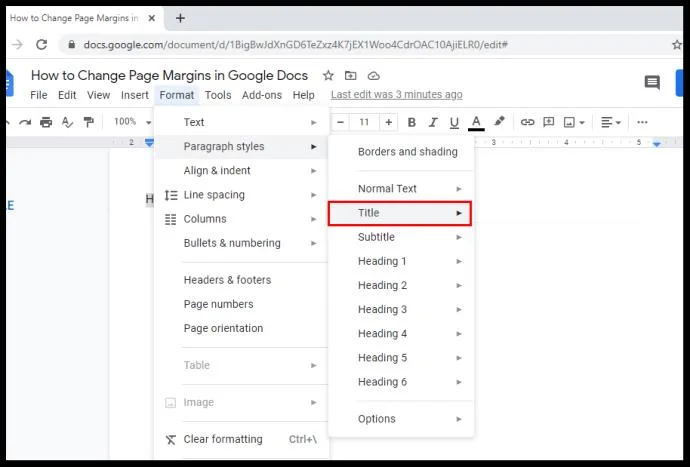Toggle italic formatting

433,122
